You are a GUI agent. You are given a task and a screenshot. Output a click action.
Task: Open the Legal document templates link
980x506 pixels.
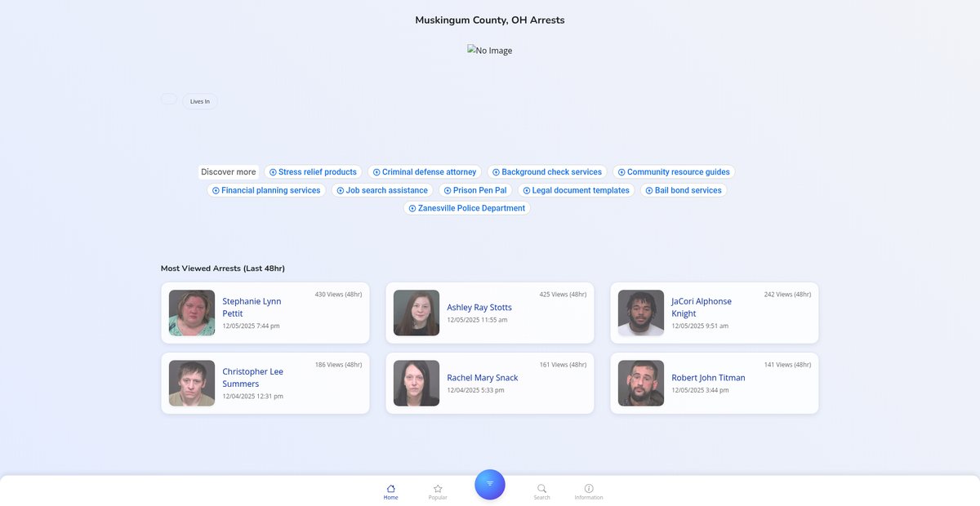pyautogui.click(x=576, y=190)
